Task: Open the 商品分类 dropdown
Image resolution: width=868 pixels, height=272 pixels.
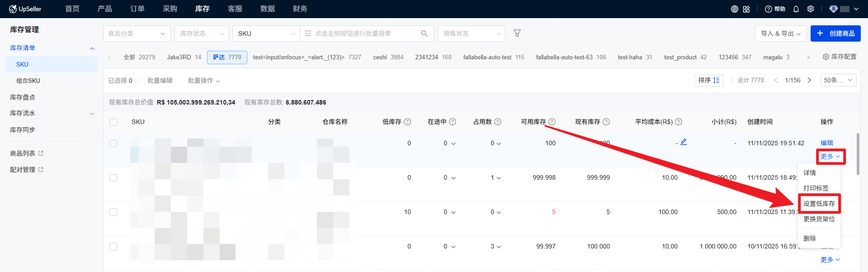Action: coord(137,33)
